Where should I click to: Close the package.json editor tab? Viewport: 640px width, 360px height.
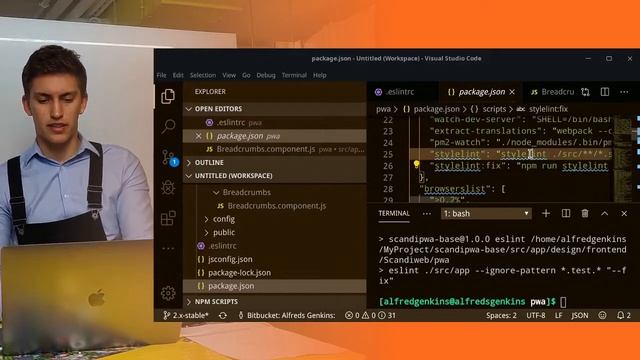(x=512, y=92)
